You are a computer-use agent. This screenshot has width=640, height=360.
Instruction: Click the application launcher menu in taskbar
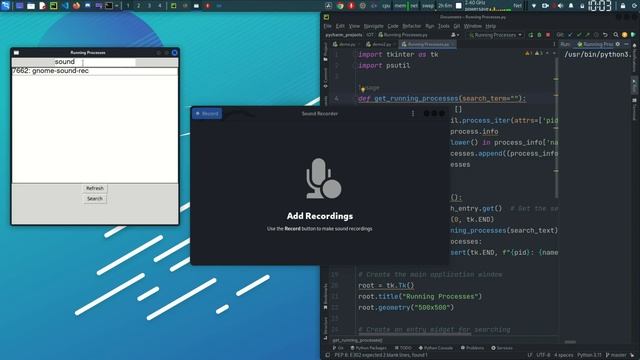[x=5, y=6]
